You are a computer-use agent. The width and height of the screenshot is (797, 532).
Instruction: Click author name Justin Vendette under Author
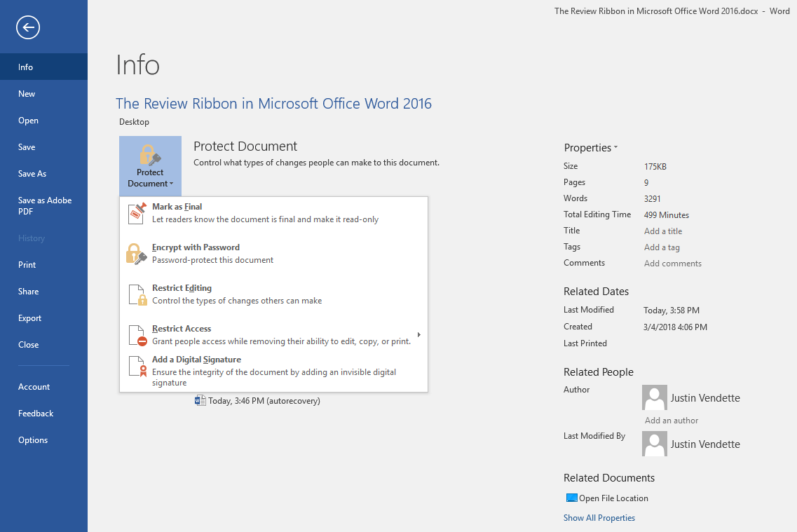pos(705,398)
